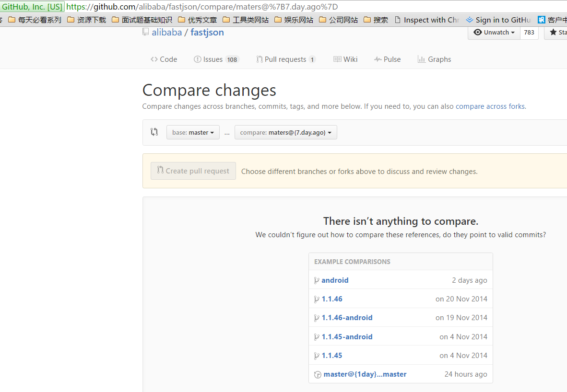This screenshot has width=567, height=392.
Task: Open the 公司网站 bookmark folder
Action: 339,20
